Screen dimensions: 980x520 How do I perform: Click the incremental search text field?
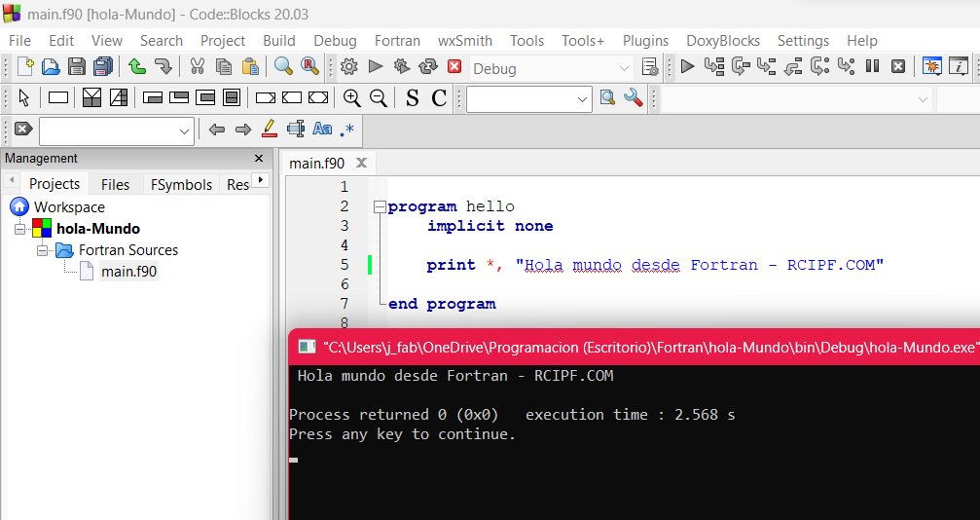click(107, 130)
